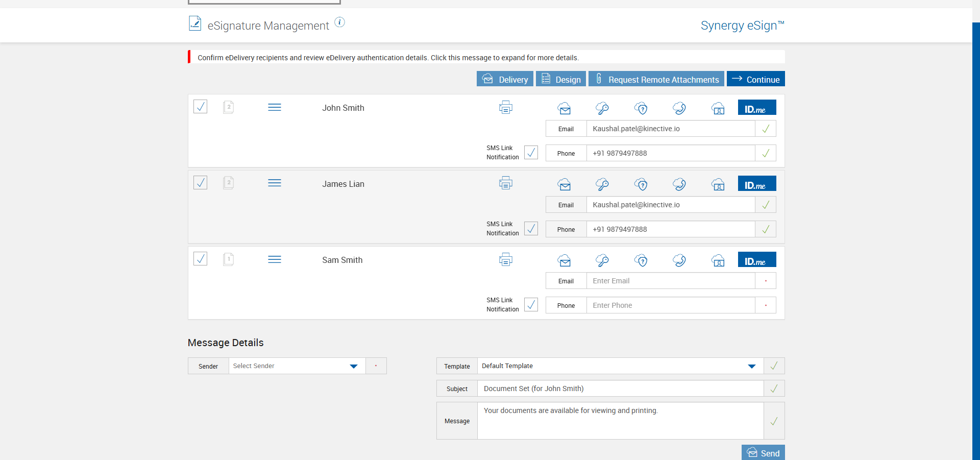Select email authentication icon for James Lian

coord(564,184)
